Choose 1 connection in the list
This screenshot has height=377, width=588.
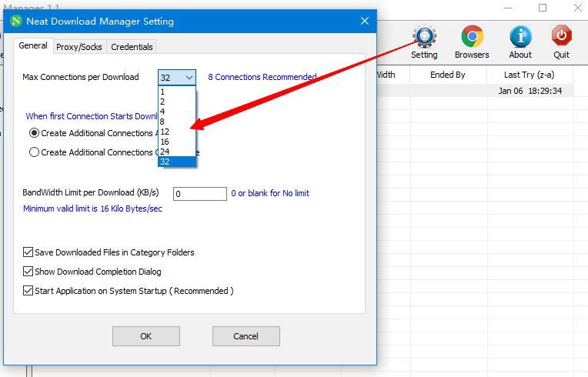(x=177, y=92)
